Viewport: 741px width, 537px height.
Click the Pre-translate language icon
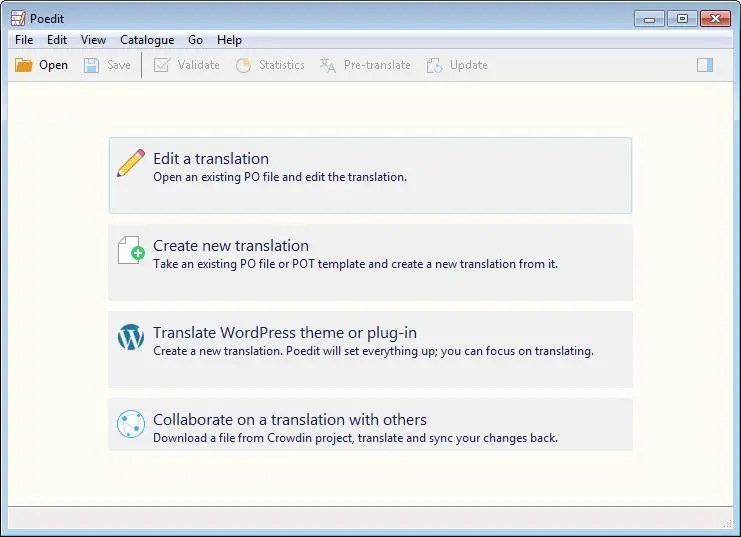coord(327,65)
